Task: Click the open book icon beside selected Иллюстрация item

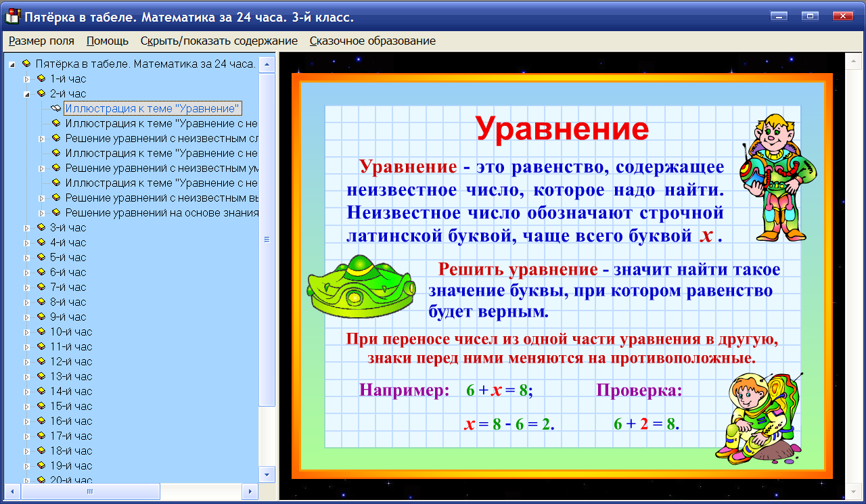Action: [x=56, y=108]
